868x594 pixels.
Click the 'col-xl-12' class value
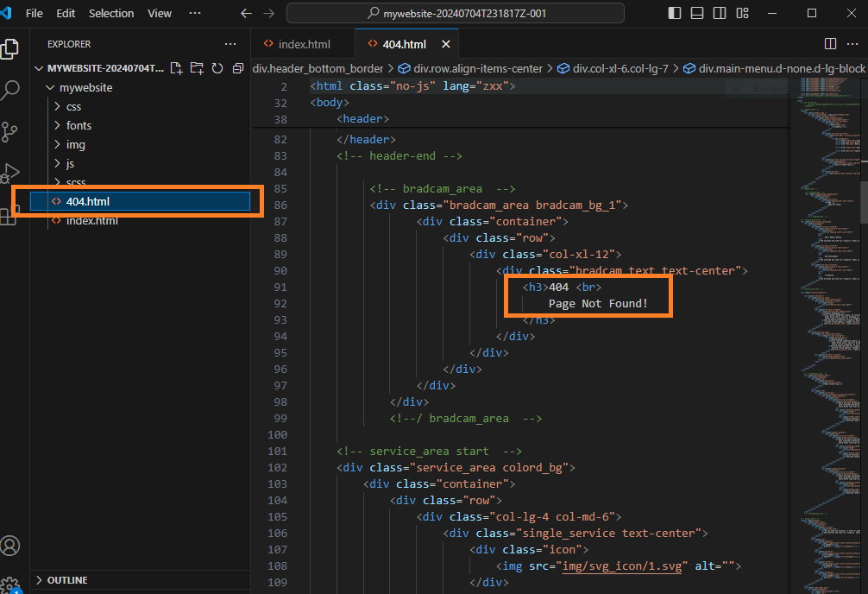(x=578, y=255)
